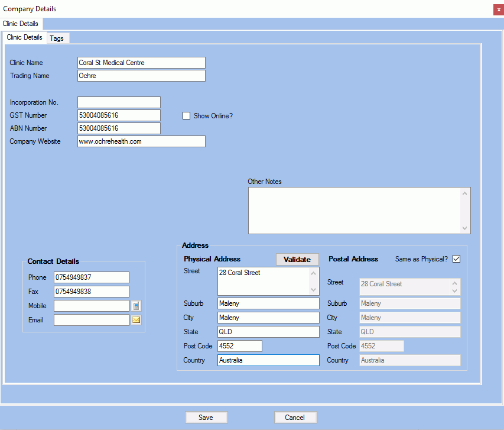Click the physical Post Code field
The image size is (504, 430).
(x=239, y=346)
